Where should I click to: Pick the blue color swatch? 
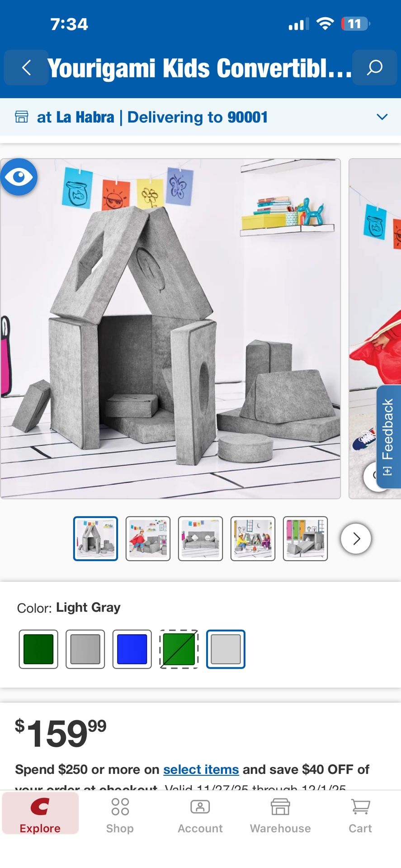(x=132, y=649)
